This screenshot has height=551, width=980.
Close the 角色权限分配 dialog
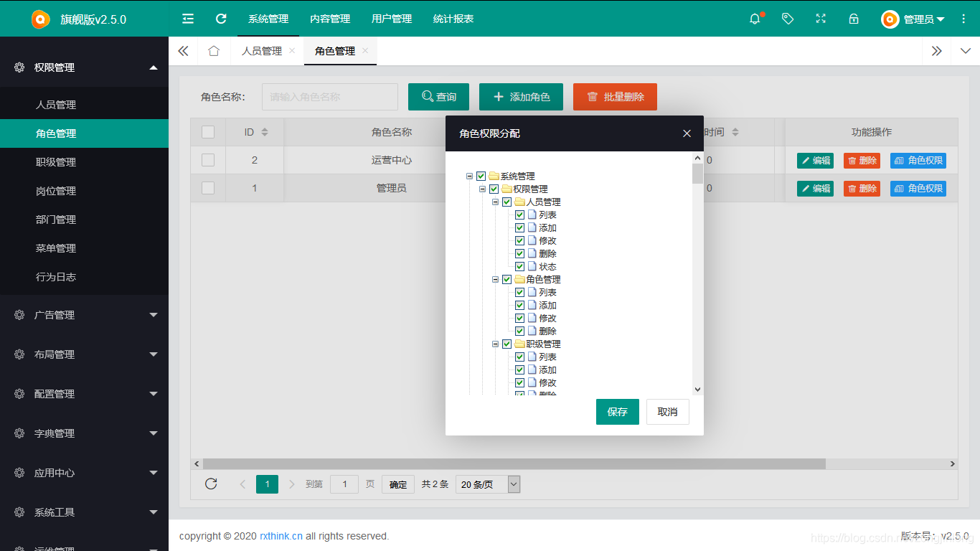pos(687,133)
